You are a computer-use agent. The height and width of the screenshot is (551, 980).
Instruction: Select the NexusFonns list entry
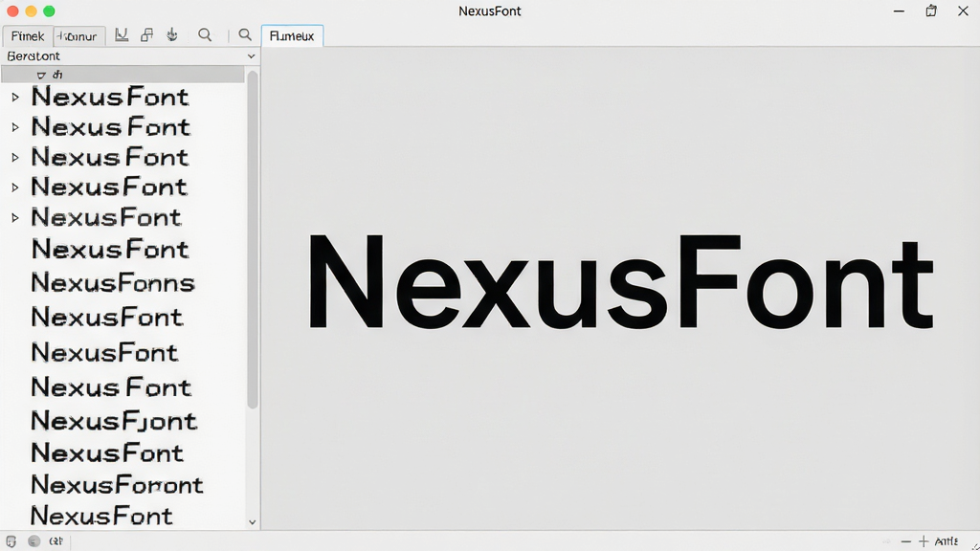(x=113, y=283)
